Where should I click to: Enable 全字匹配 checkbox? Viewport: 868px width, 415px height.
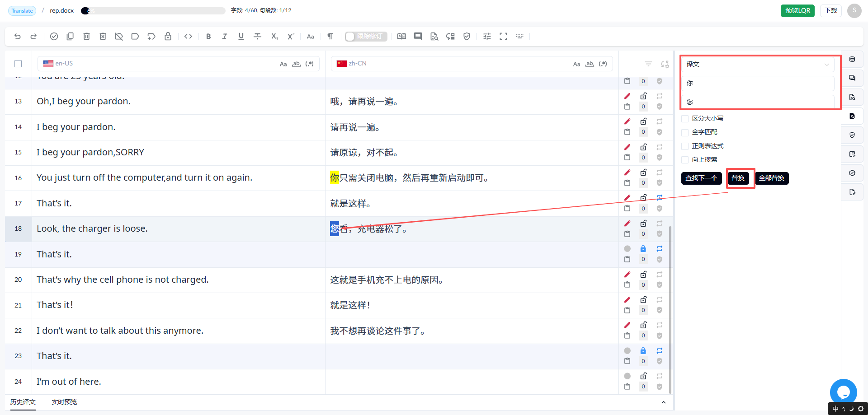click(685, 132)
